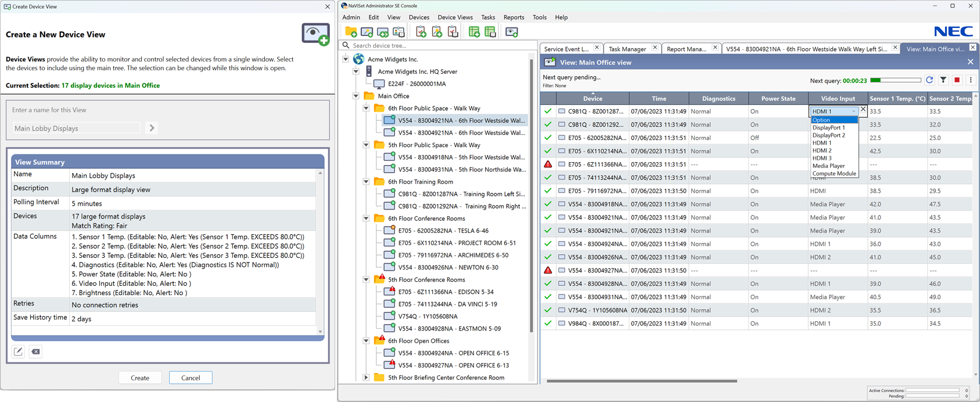Screen dimensions: 980x402
Task: Open the Device Views menu
Action: click(455, 17)
